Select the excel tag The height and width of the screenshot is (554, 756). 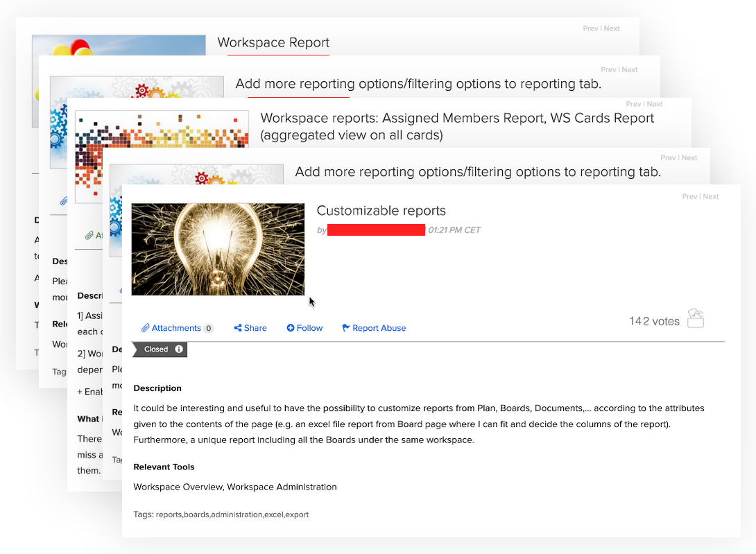[x=274, y=514]
